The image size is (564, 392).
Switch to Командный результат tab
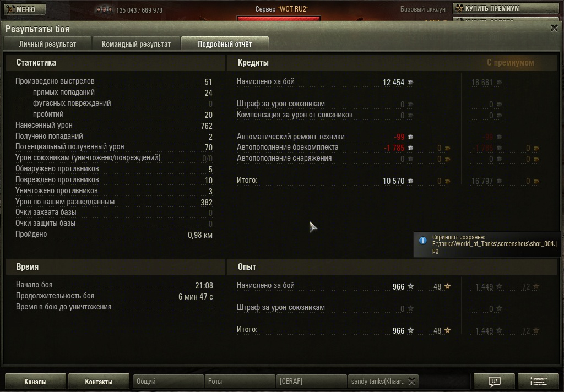click(x=136, y=44)
